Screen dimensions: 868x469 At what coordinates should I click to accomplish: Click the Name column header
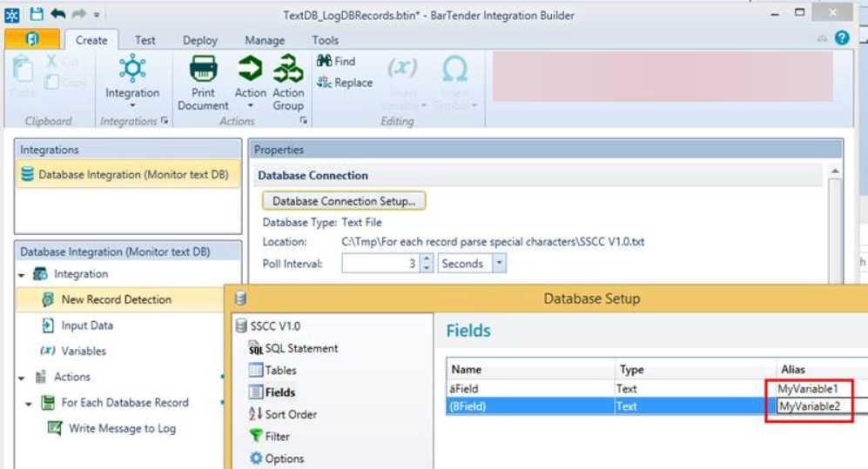(x=531, y=370)
